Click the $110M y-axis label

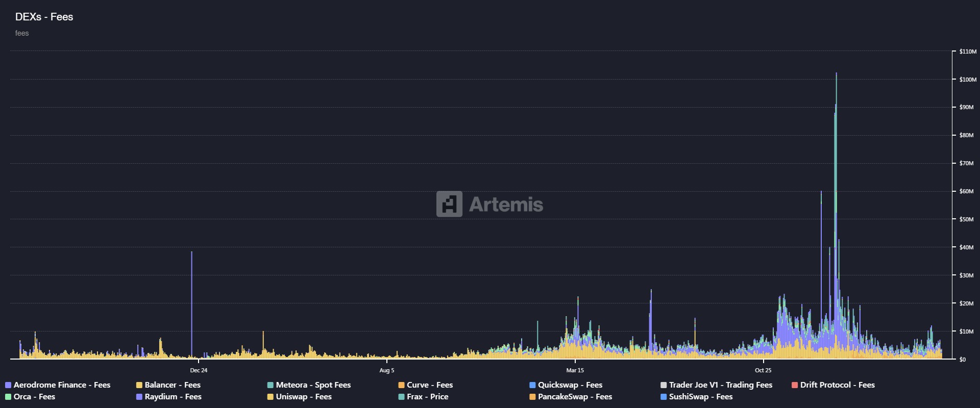968,52
